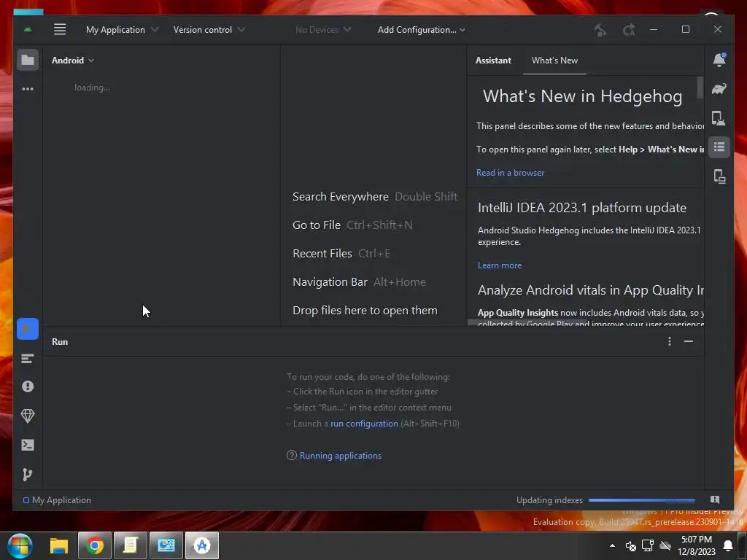Open File Explorer from taskbar

click(x=59, y=545)
